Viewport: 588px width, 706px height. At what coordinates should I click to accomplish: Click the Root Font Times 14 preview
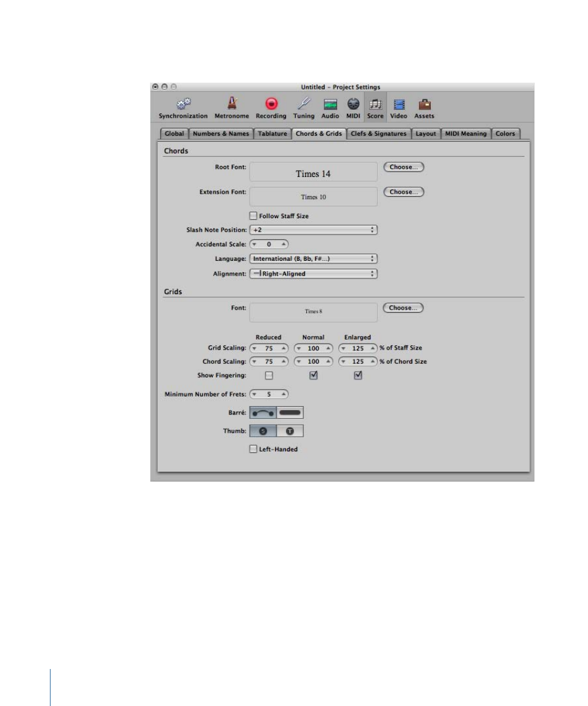[x=313, y=172]
